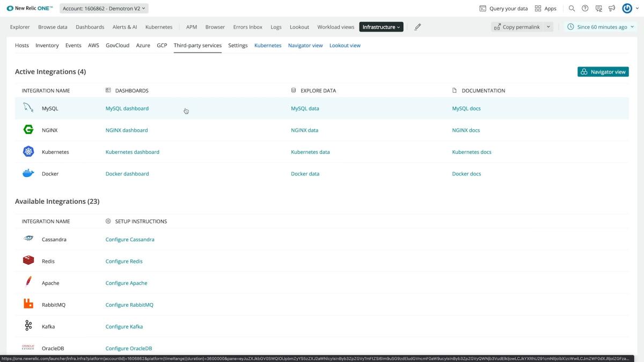Screen dimensions: 644x362
Task: Open Lookout in the top navigation
Action: point(299,27)
